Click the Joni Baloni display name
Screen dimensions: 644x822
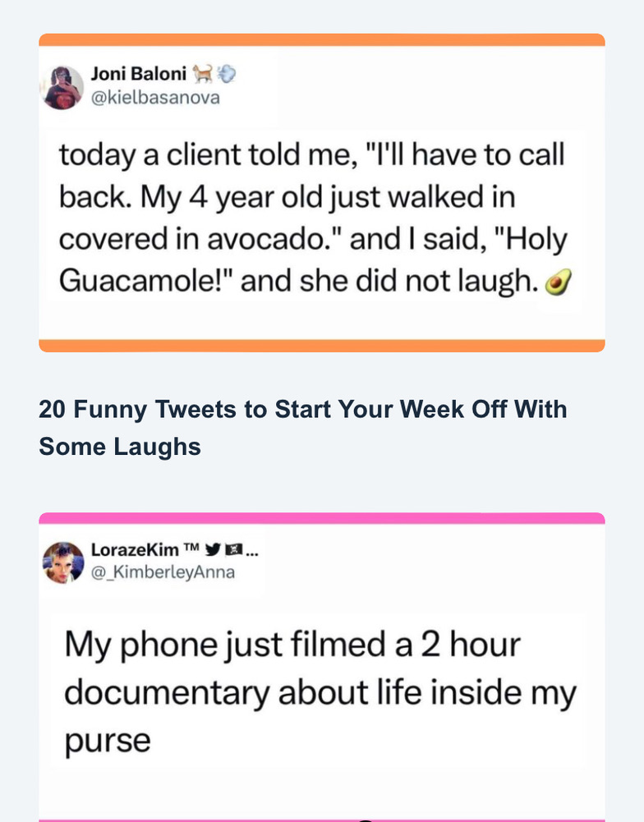coord(137,76)
